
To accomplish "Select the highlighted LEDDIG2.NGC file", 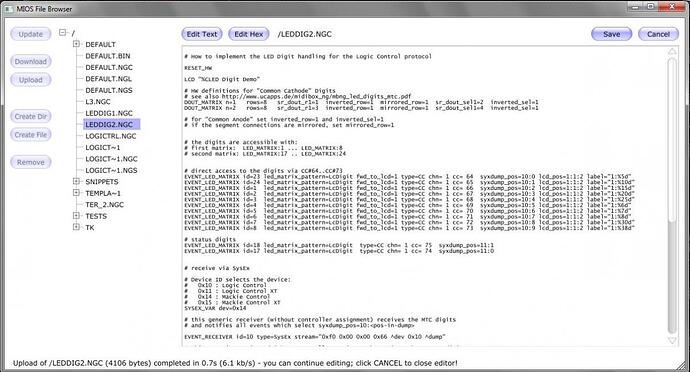I will [x=111, y=125].
